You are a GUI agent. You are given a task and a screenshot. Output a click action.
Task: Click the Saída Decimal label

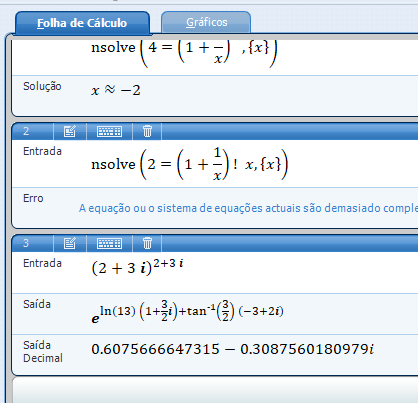coord(43,351)
